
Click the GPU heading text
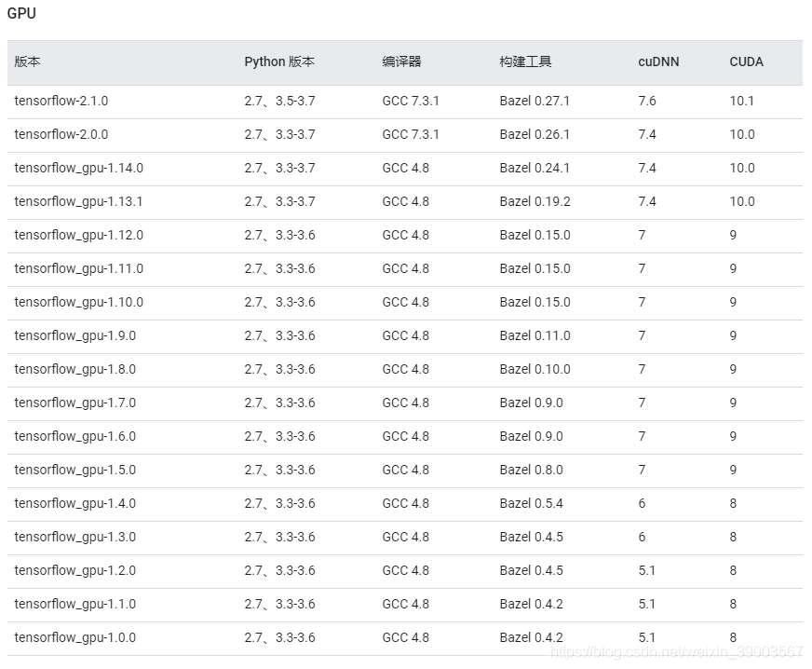pyautogui.click(x=21, y=13)
